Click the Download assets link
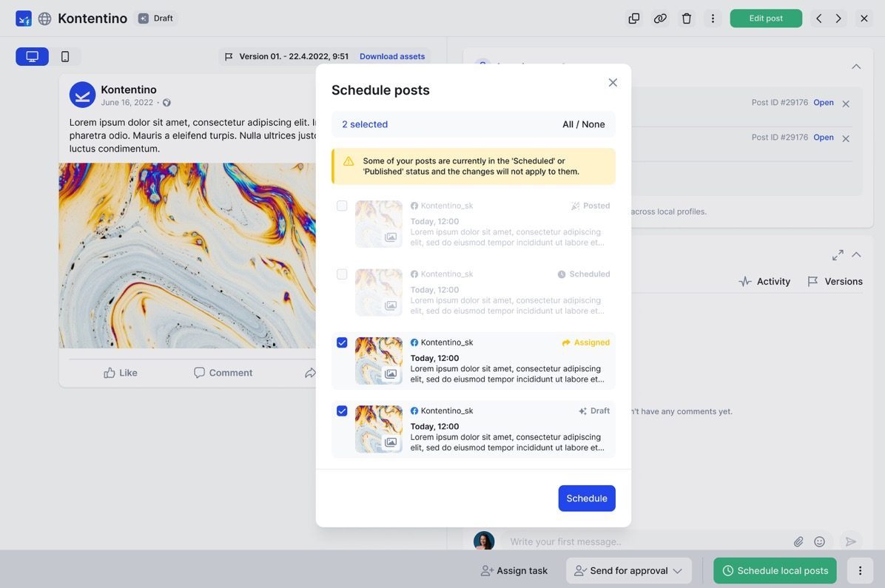This screenshot has width=885, height=588. pyautogui.click(x=392, y=56)
